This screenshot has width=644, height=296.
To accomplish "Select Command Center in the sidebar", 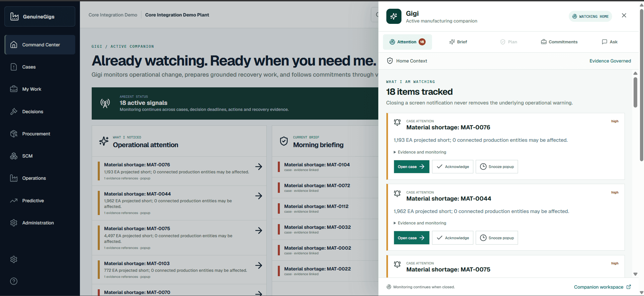I will (x=40, y=45).
